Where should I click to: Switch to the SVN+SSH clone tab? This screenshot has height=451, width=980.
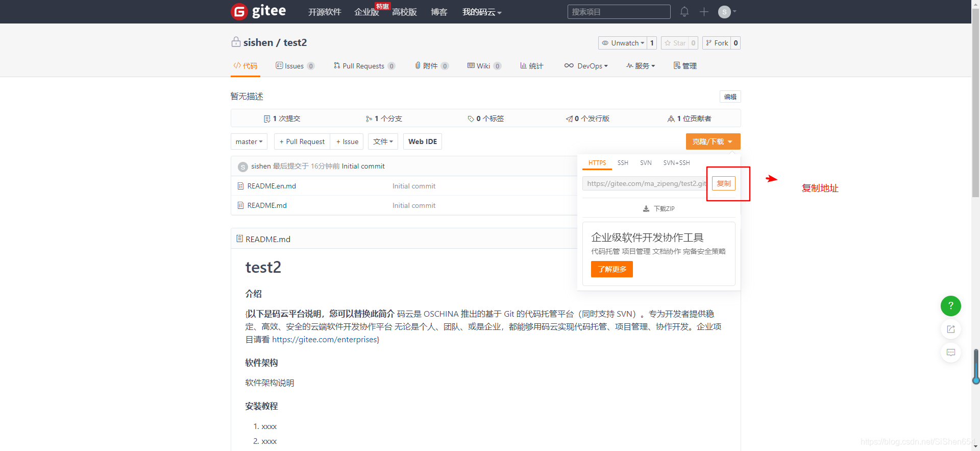click(x=676, y=163)
